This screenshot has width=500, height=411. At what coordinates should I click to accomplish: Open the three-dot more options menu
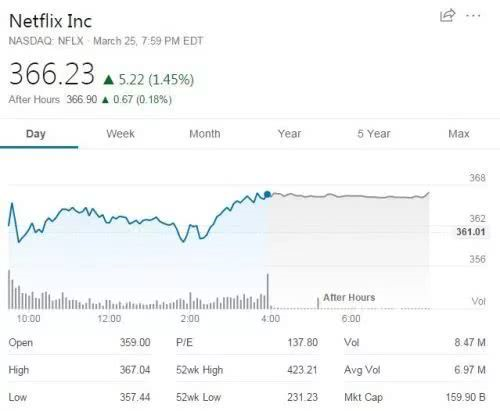click(x=473, y=16)
